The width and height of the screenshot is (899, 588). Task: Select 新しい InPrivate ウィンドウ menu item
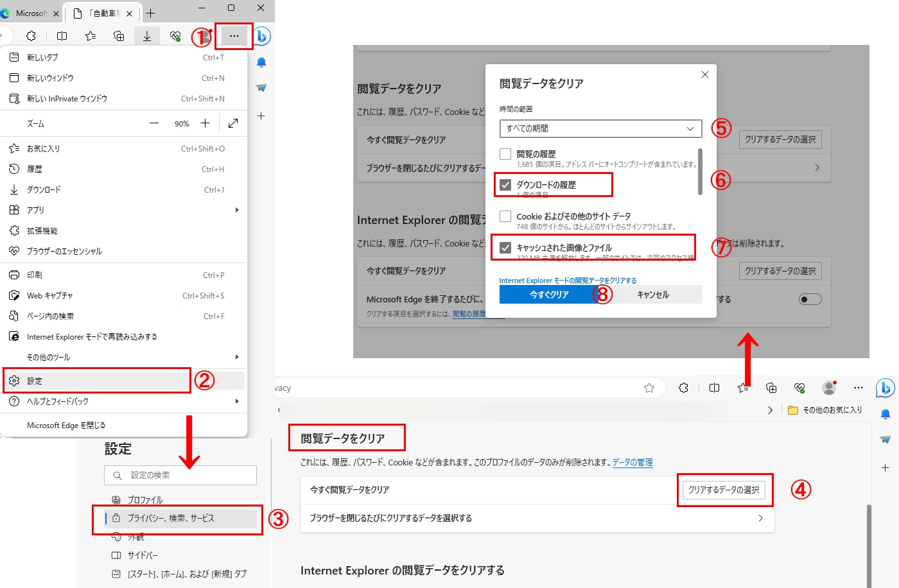pyautogui.click(x=124, y=98)
